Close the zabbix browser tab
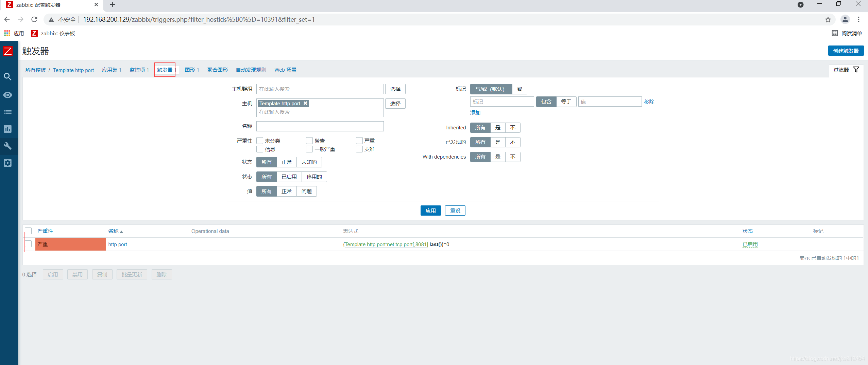868x365 pixels. [x=96, y=5]
